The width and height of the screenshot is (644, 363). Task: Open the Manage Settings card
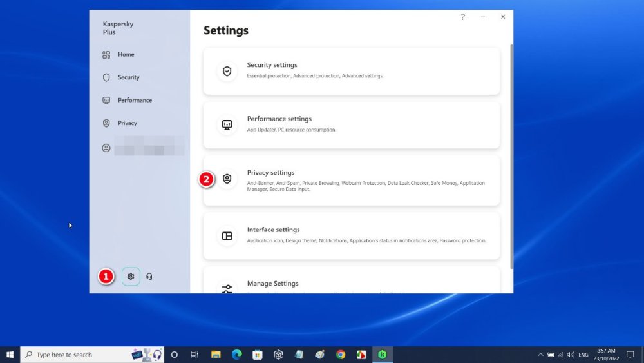[352, 280]
